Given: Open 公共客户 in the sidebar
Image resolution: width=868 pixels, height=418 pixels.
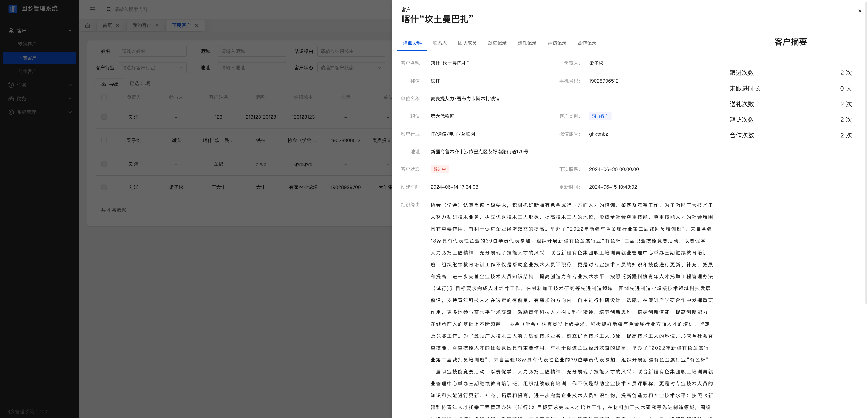Looking at the screenshot, I should pyautogui.click(x=27, y=71).
